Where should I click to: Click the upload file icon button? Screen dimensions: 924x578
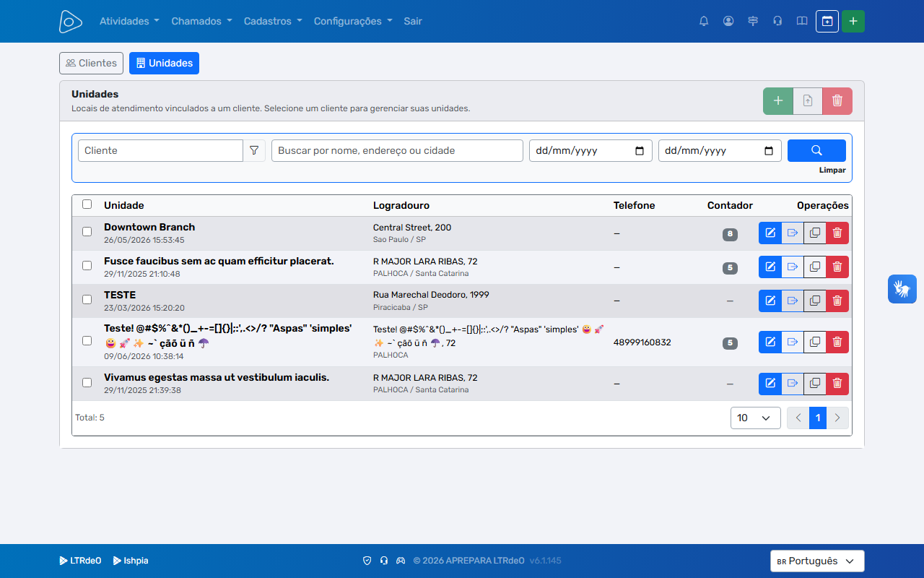coord(808,101)
